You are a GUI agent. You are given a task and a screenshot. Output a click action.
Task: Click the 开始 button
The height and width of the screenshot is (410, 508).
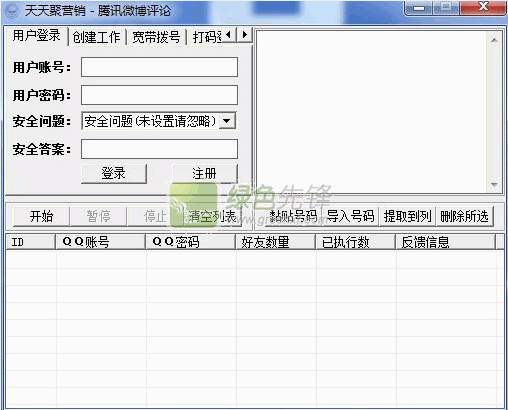pos(41,216)
